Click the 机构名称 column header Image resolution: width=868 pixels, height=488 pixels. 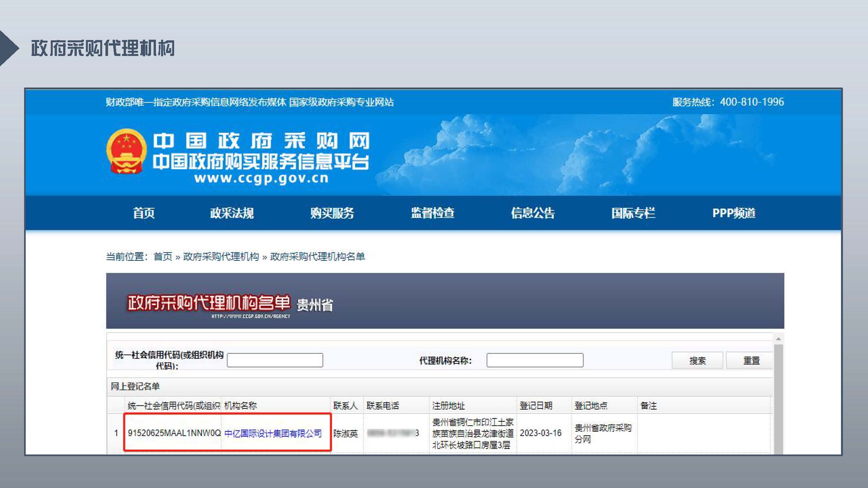pos(241,405)
